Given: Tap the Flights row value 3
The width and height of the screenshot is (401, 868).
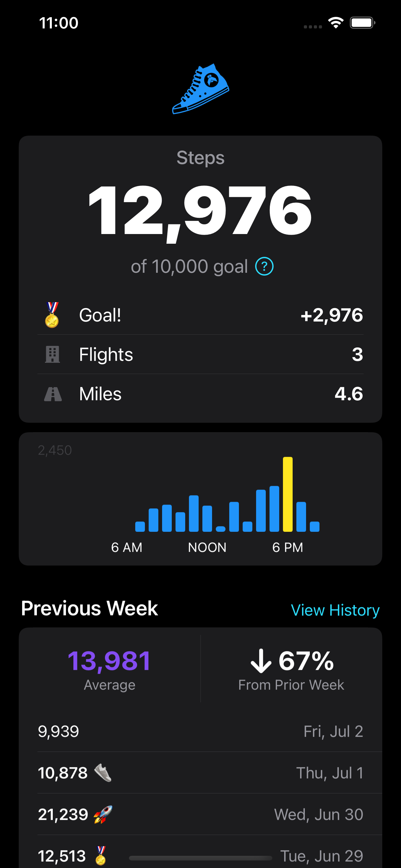Looking at the screenshot, I should click(357, 354).
